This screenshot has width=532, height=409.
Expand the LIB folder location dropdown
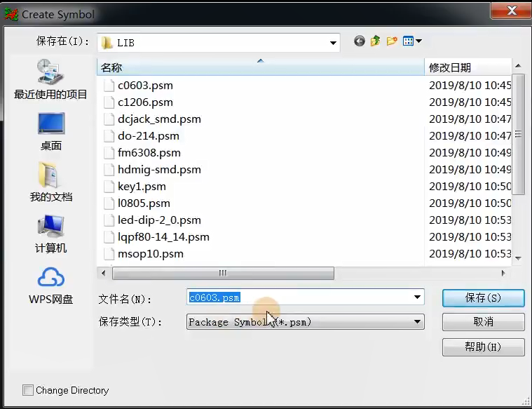coord(333,43)
